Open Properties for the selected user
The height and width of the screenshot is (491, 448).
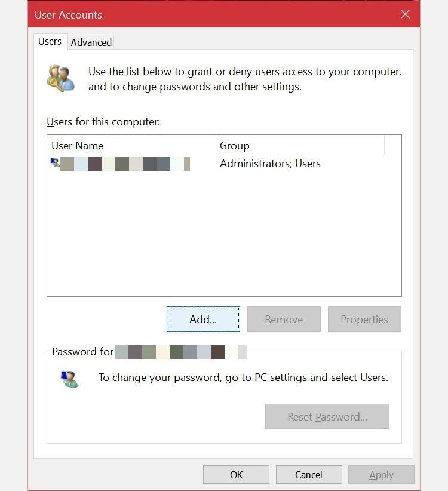(x=364, y=319)
